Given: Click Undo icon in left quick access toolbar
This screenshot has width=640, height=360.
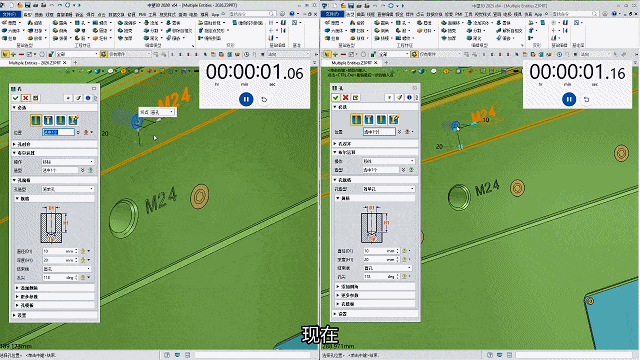Looking at the screenshot, I should coord(52,5).
